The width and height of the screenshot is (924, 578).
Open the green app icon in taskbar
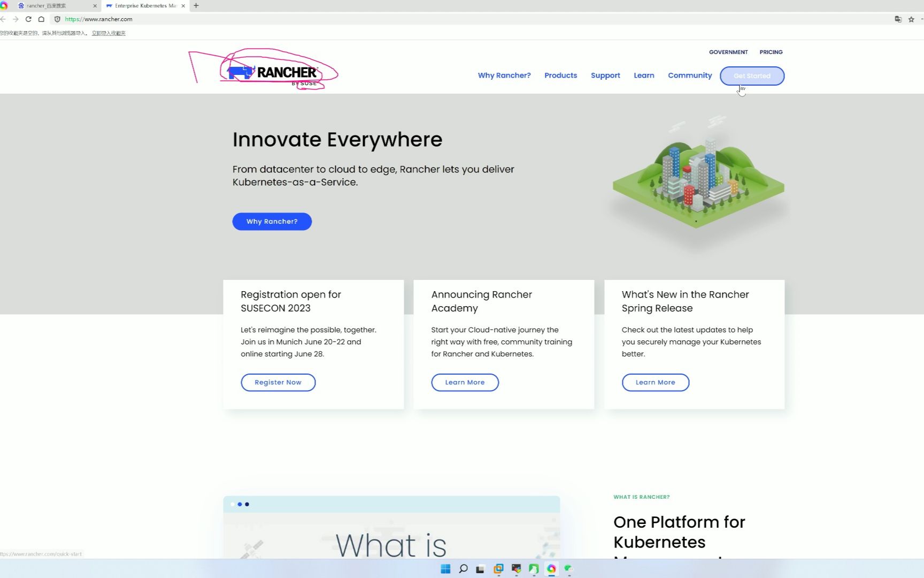(x=534, y=569)
